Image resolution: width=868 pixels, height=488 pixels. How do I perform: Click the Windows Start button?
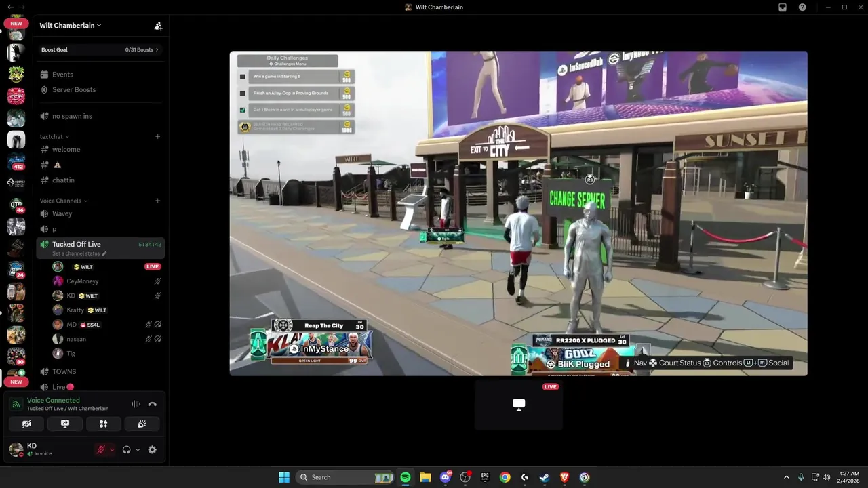coord(284,477)
